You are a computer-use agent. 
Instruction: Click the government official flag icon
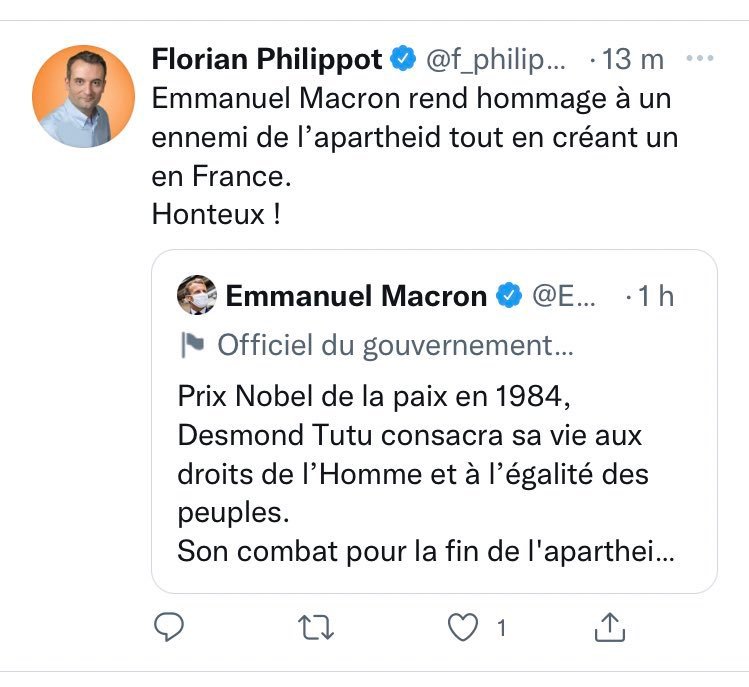[191, 346]
